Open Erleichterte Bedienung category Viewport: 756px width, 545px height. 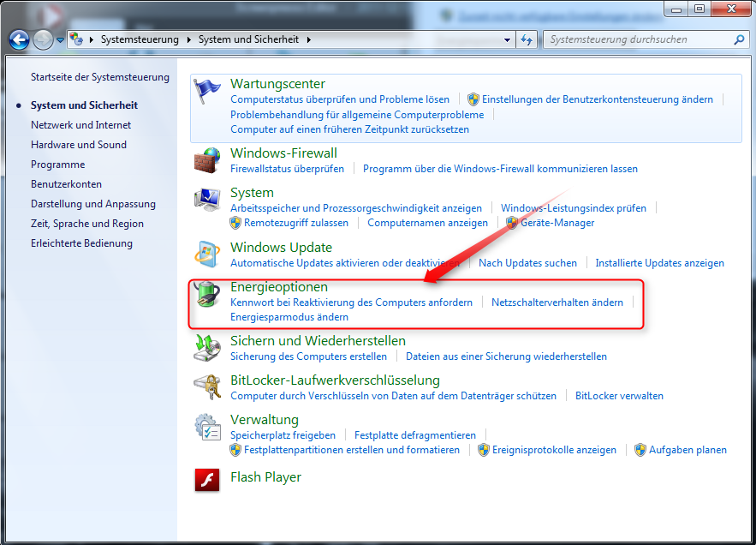pyautogui.click(x=81, y=243)
